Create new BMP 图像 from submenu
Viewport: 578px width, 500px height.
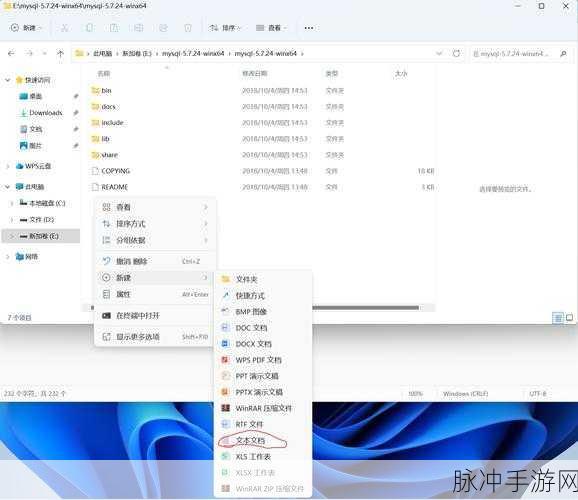coord(263,312)
